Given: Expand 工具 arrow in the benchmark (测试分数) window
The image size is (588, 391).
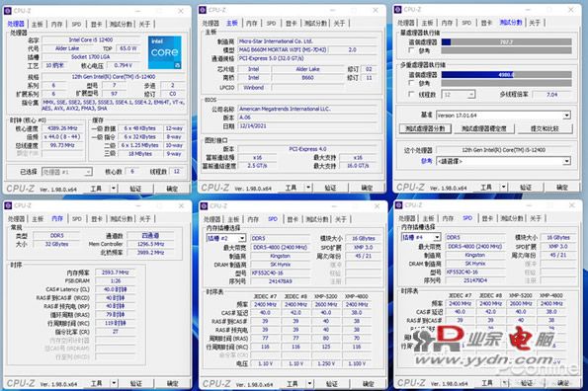Looking at the screenshot, I should click(504, 187).
